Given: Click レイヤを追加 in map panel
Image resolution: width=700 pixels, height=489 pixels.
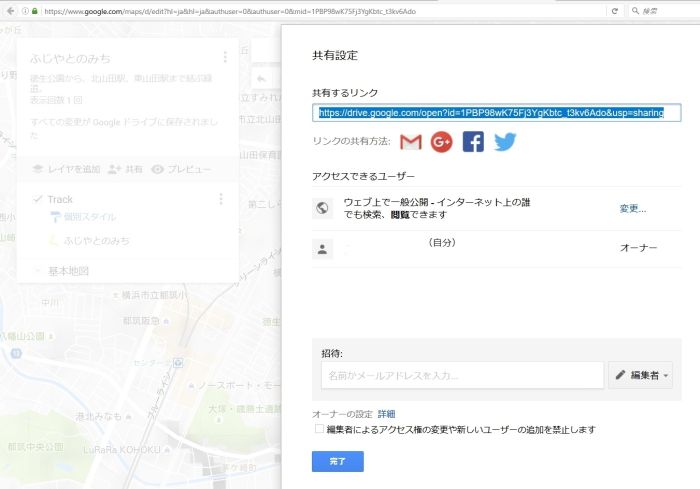Looking at the screenshot, I should 67,169.
